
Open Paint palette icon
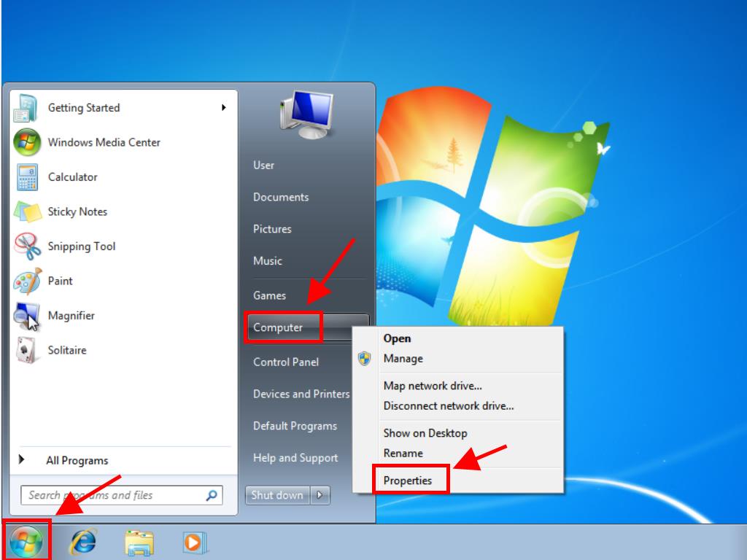click(27, 281)
